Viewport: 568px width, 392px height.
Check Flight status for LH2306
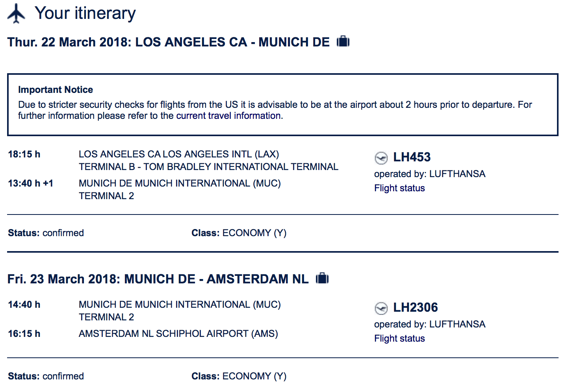(399, 338)
